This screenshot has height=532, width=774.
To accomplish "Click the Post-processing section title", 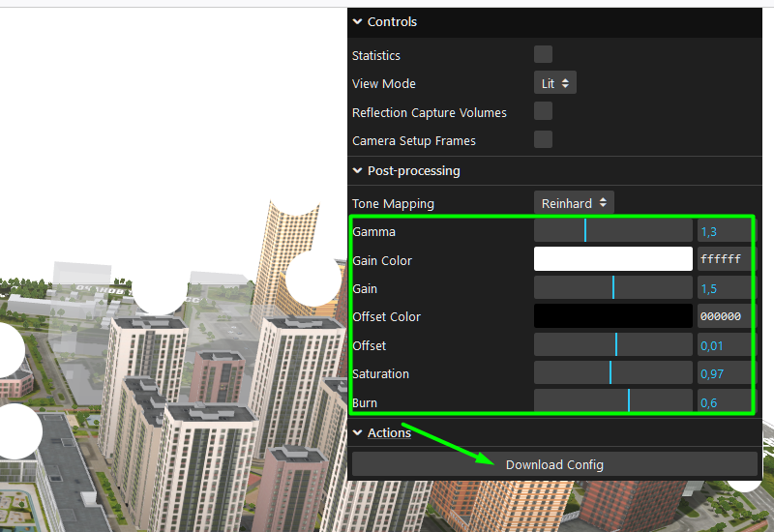I will tap(414, 171).
